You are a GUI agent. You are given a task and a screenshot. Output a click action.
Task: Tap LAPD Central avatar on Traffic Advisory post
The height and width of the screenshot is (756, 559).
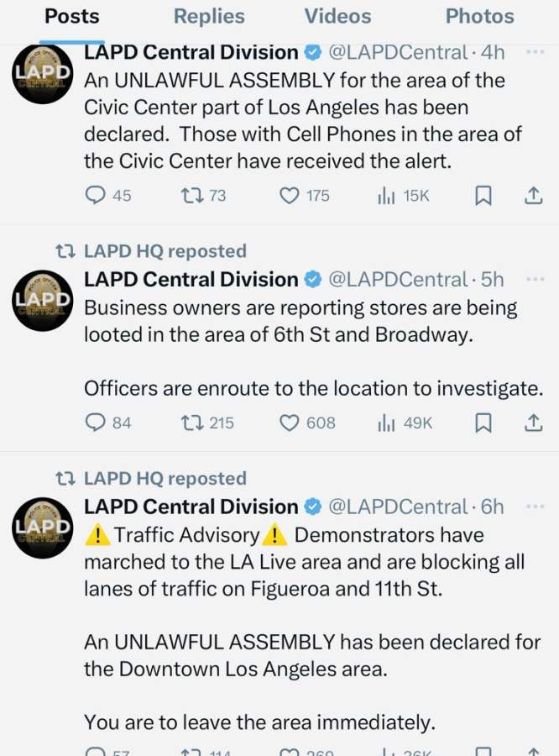[43, 528]
